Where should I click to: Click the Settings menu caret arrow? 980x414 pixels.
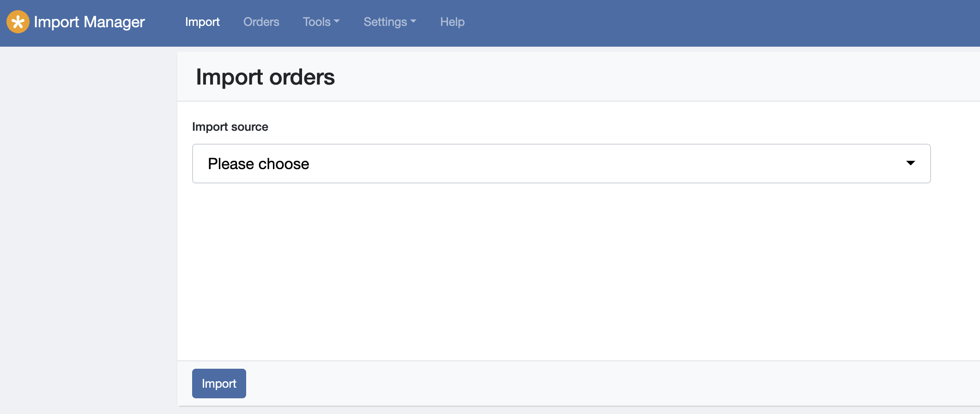pyautogui.click(x=413, y=21)
